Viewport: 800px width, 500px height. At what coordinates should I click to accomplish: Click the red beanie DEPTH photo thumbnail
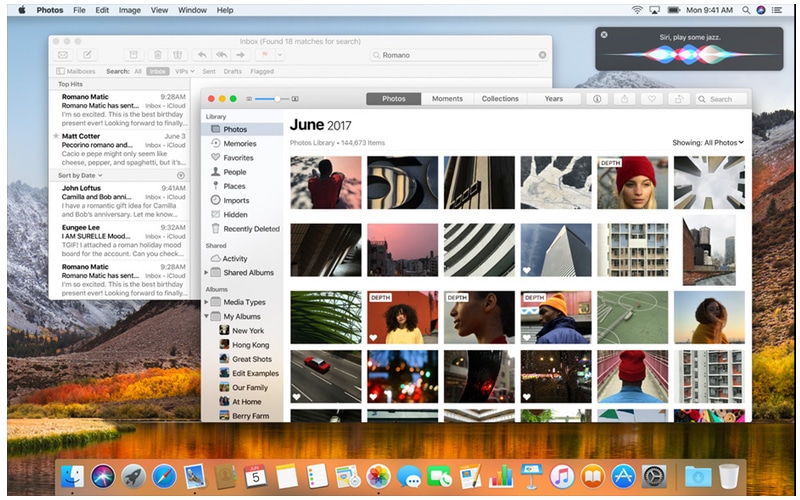pyautogui.click(x=632, y=182)
